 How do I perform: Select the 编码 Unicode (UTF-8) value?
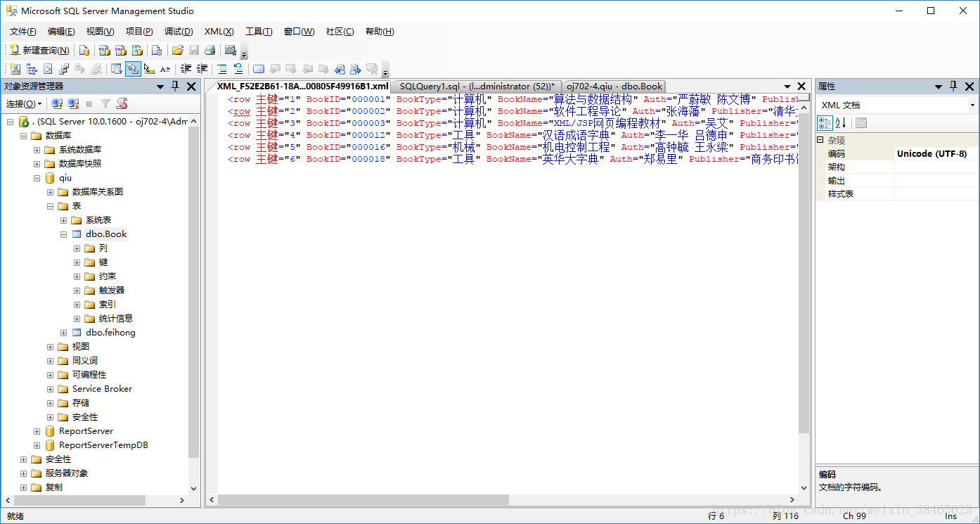[x=936, y=153]
